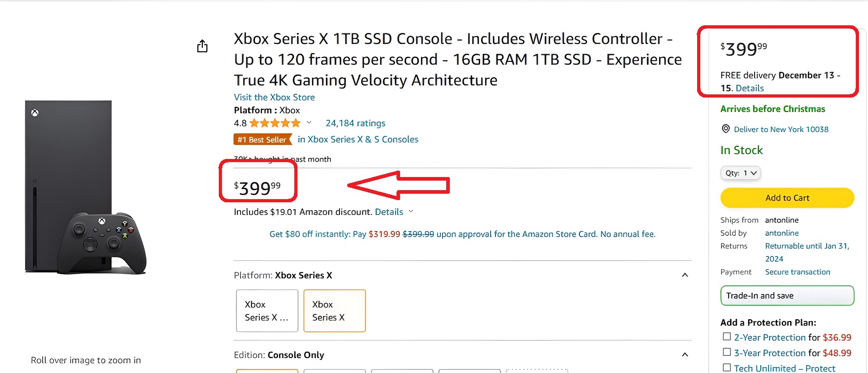Click the Add to Cart button
This screenshot has height=373, width=868.
[787, 198]
